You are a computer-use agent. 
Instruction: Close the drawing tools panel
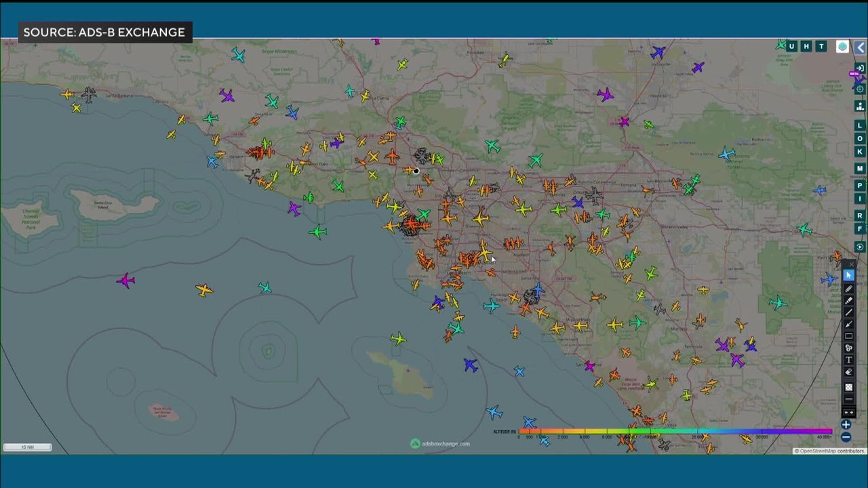[852, 264]
